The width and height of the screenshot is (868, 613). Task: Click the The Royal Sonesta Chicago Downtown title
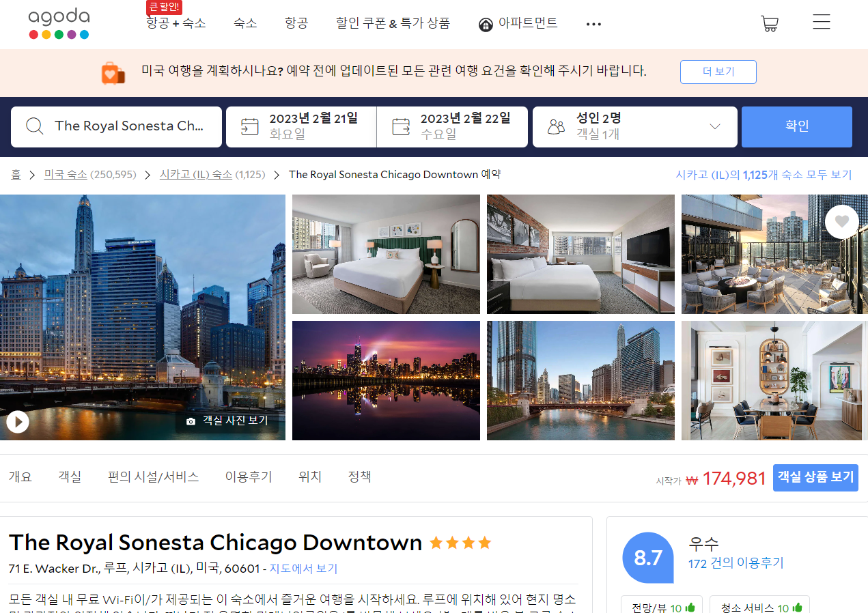coord(215,543)
